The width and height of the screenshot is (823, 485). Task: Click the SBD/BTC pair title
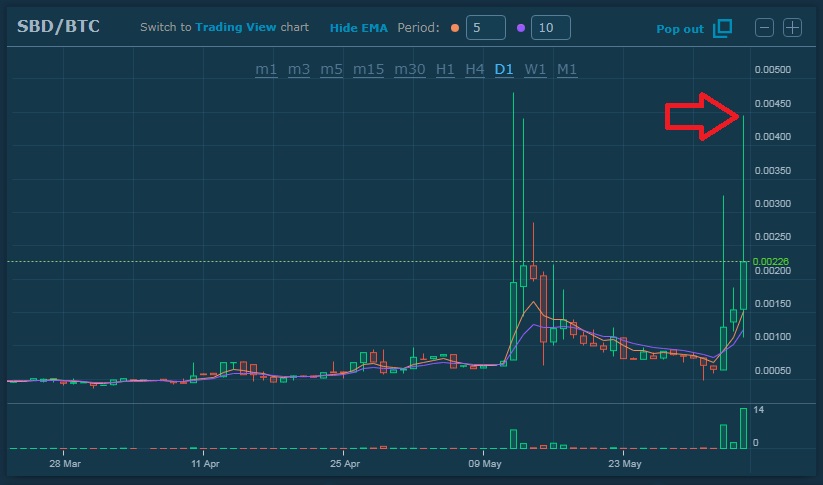click(58, 26)
